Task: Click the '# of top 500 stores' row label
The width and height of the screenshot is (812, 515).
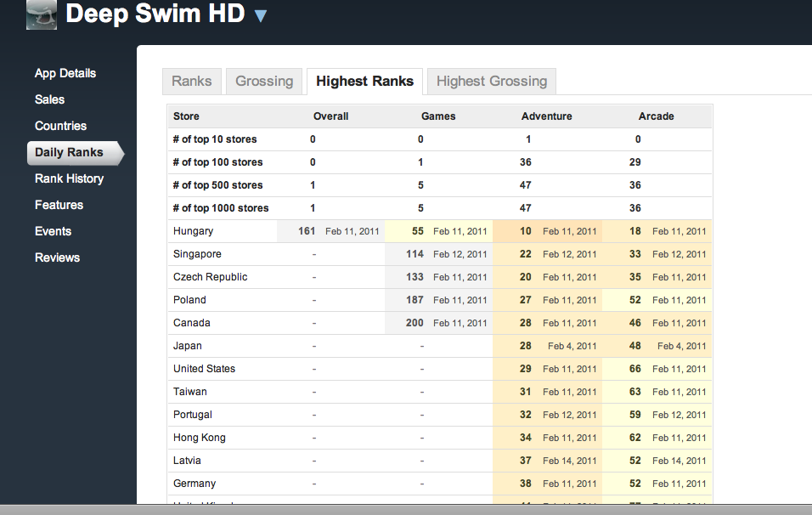Action: click(217, 185)
